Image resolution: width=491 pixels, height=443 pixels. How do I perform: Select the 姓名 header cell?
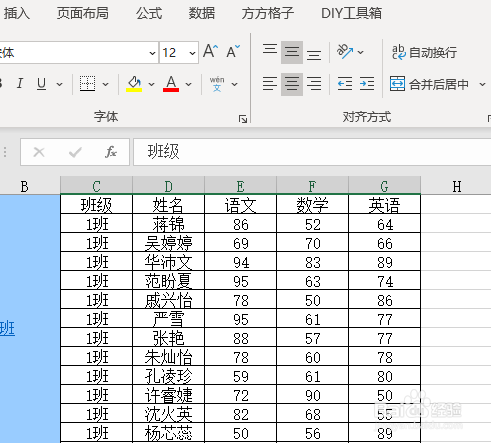pos(168,204)
